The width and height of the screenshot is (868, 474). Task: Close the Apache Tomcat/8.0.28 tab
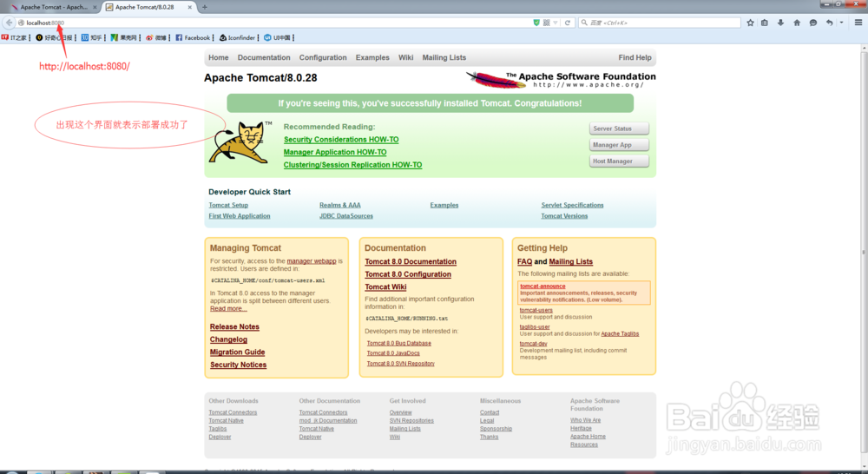click(x=190, y=7)
